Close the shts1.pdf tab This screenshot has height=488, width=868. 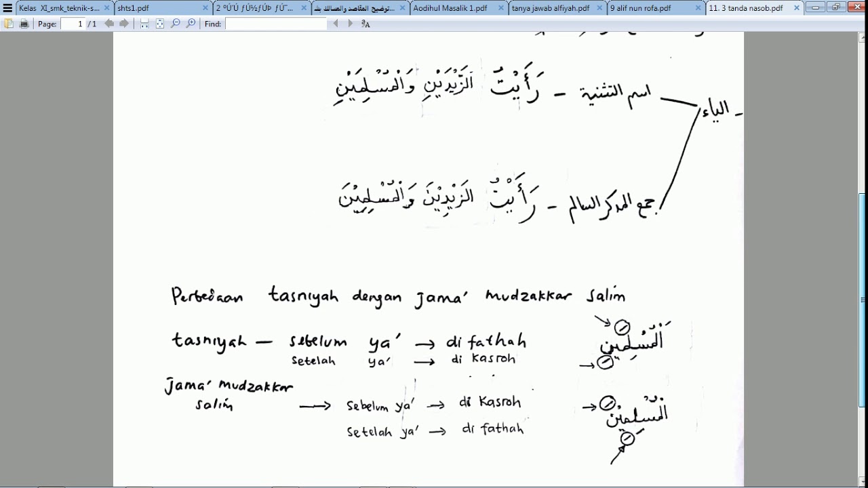[205, 8]
